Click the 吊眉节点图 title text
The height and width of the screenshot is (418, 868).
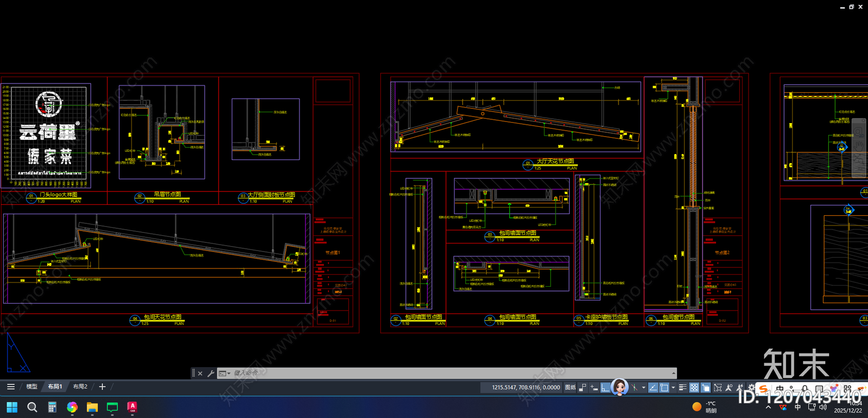pyautogui.click(x=167, y=194)
